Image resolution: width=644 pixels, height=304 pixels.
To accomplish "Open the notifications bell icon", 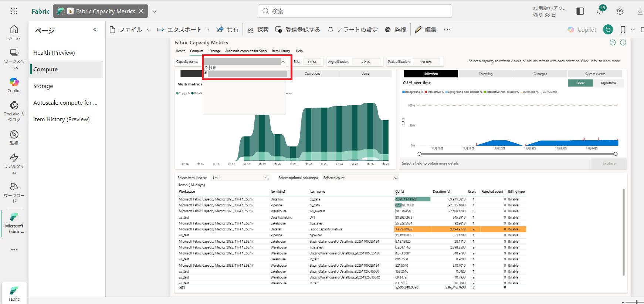I will (600, 11).
